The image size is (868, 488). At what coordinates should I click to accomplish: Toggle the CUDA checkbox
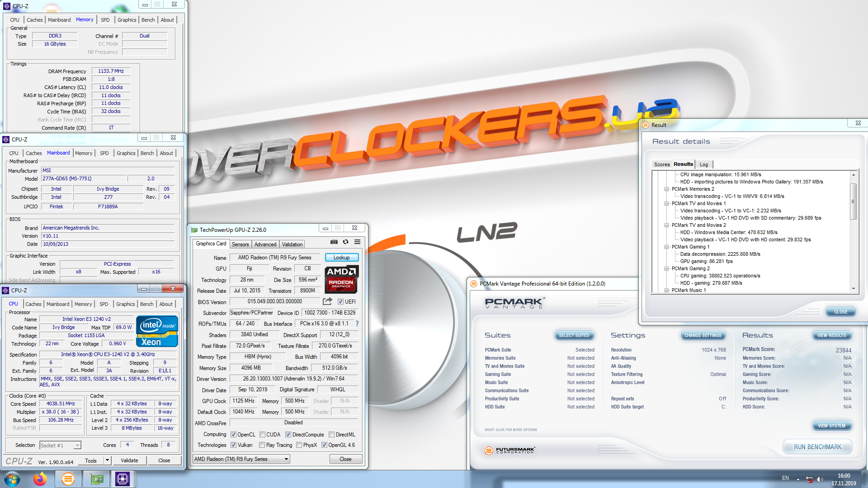pos(262,435)
